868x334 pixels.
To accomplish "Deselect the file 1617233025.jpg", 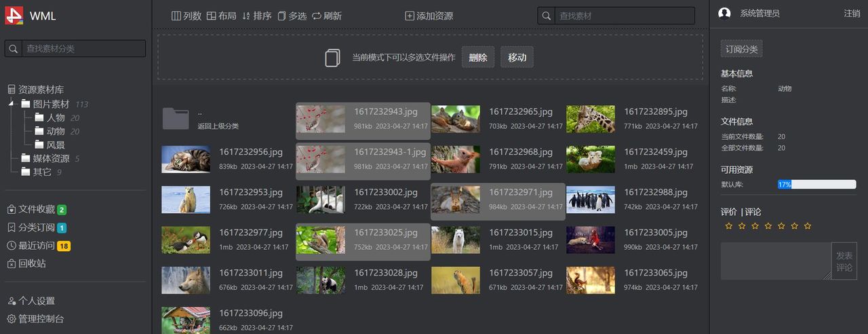I will pyautogui.click(x=363, y=241).
